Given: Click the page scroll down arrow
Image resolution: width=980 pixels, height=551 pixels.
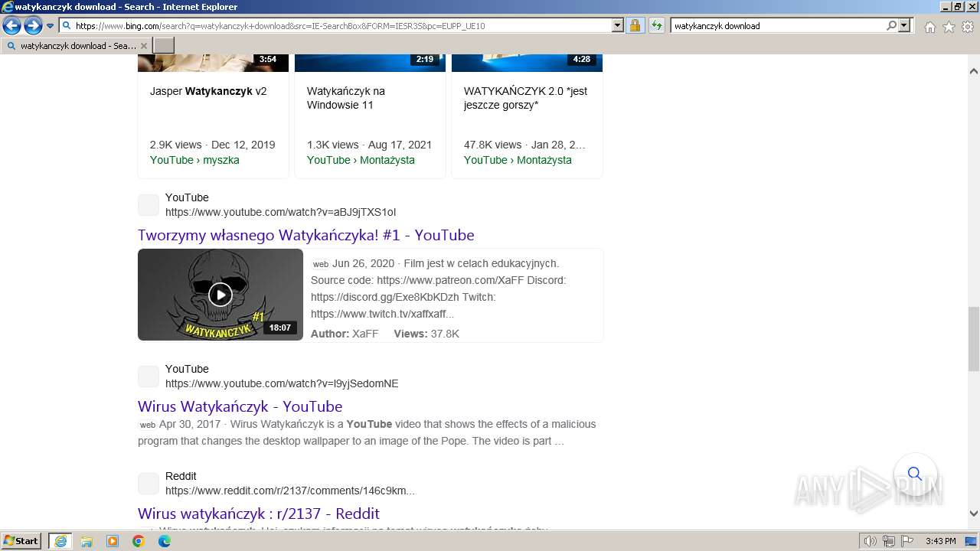Looking at the screenshot, I should coord(974,514).
